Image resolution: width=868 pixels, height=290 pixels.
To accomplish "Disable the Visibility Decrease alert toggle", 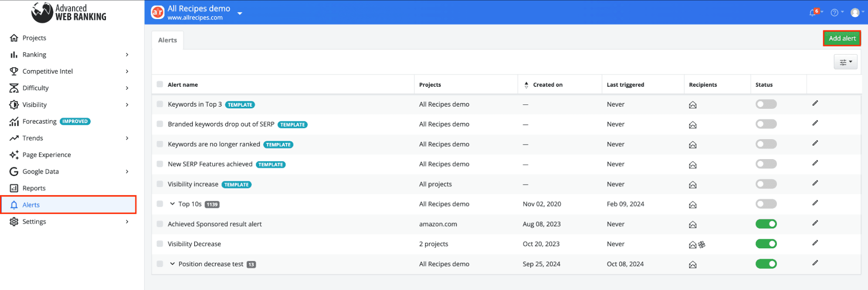I will pos(766,244).
